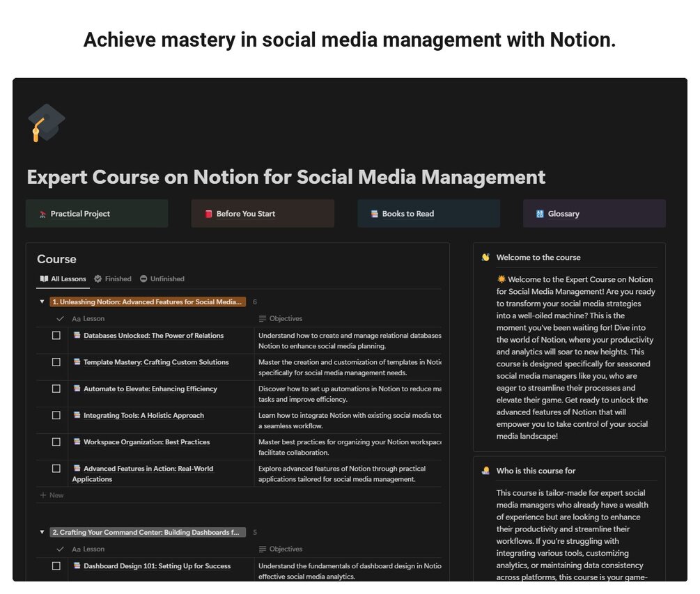Open the Glossary page button

pos(594,214)
